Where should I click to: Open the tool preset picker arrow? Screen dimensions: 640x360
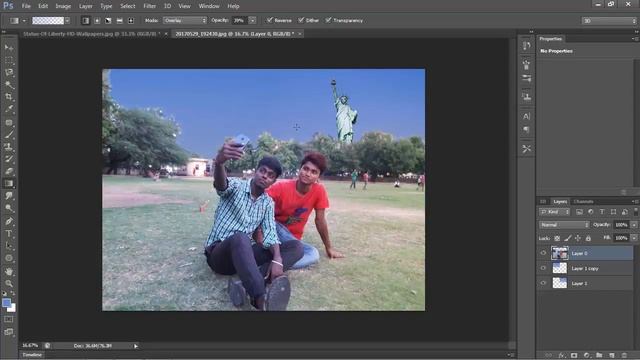click(24, 20)
